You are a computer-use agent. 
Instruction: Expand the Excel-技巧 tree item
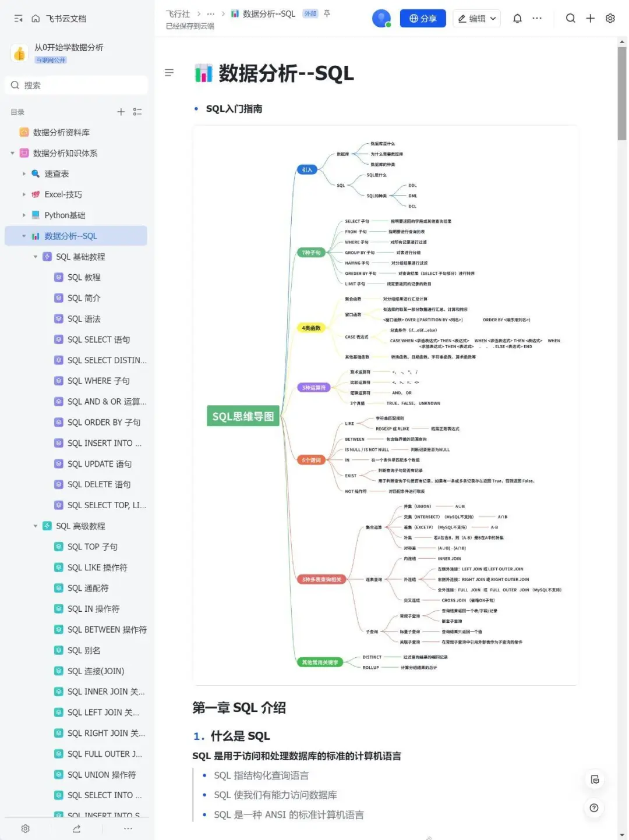[x=23, y=194]
